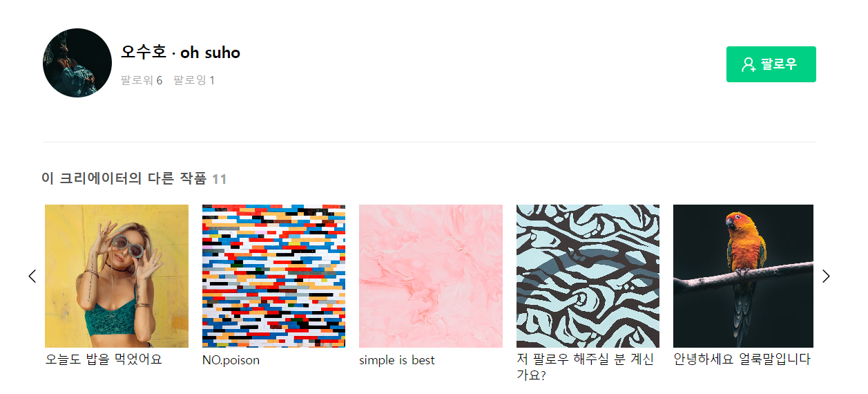Open 저 팔로우 해주실 분 계신가요? title

tap(586, 367)
